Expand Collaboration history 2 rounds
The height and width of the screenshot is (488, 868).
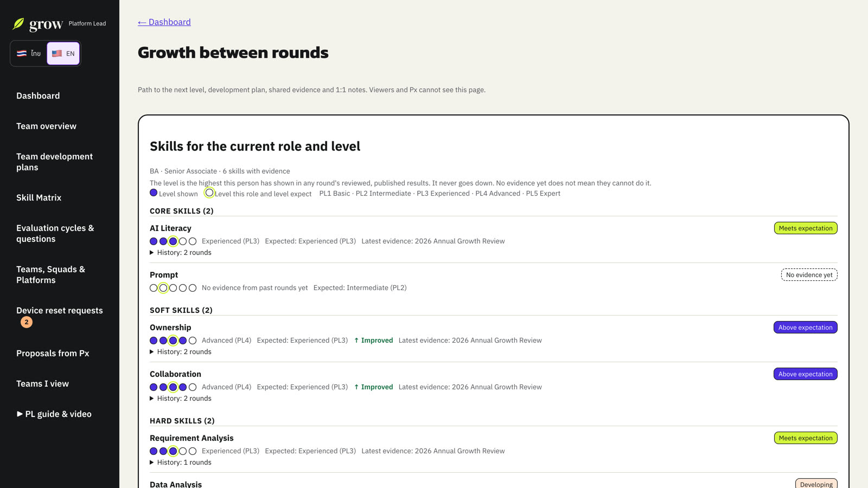[181, 399]
